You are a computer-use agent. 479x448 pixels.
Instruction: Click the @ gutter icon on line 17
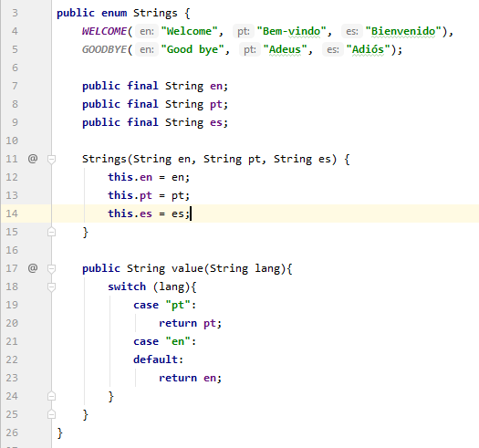[x=33, y=268]
